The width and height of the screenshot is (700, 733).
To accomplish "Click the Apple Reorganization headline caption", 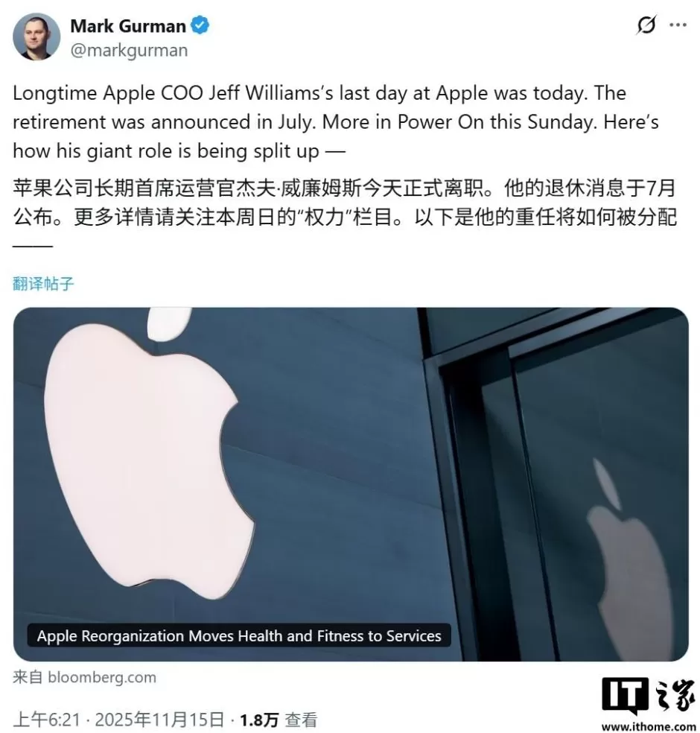I will (x=239, y=635).
